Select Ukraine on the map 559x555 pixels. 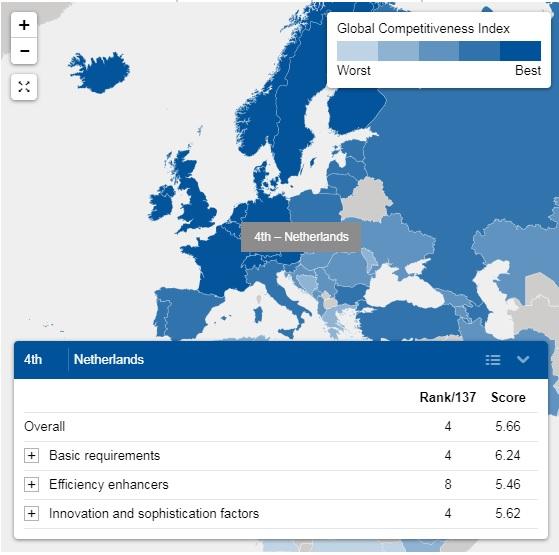pyautogui.click(x=396, y=242)
